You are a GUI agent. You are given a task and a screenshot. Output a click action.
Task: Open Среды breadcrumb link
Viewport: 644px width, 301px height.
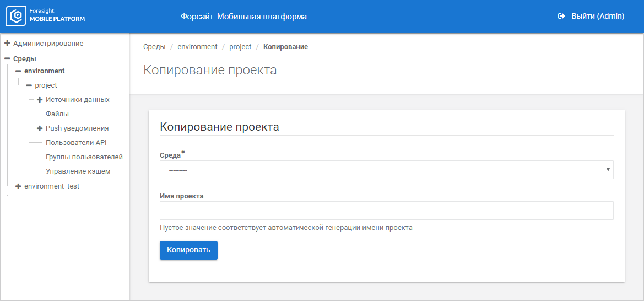[154, 47]
